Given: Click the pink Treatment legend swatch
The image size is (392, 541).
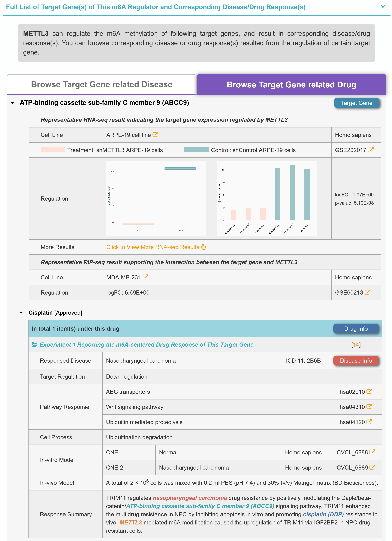Looking at the screenshot, I should point(53,150).
